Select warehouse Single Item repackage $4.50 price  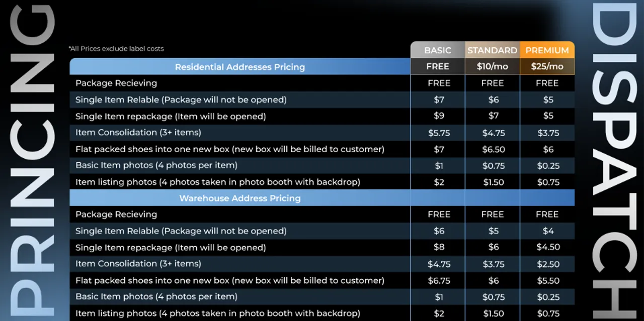548,247
